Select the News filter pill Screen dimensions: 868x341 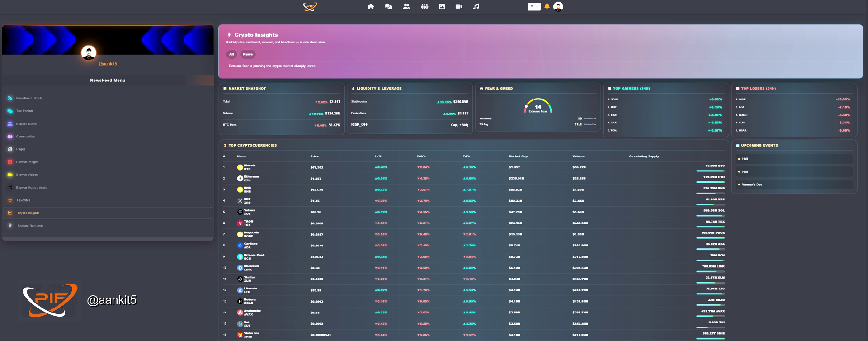248,54
